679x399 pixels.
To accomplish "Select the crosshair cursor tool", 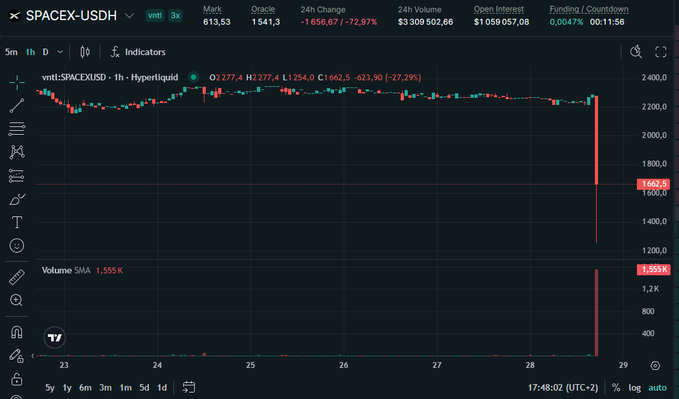I will (x=17, y=82).
